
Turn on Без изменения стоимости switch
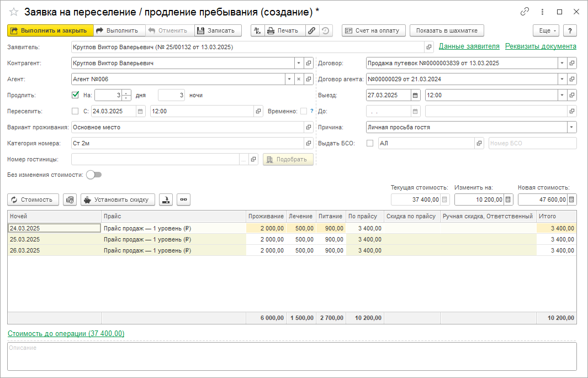tap(94, 175)
